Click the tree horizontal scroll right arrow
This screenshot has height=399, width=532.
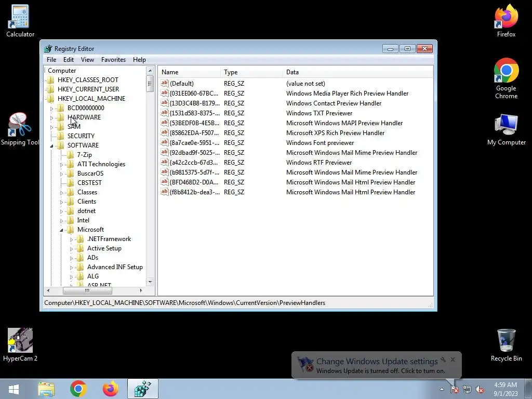[141, 290]
